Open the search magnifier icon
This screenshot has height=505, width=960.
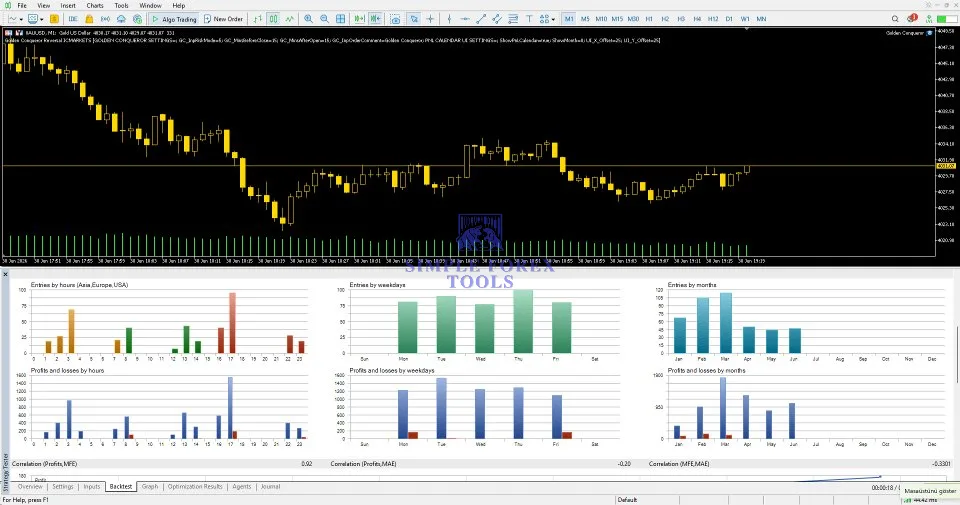click(x=895, y=19)
